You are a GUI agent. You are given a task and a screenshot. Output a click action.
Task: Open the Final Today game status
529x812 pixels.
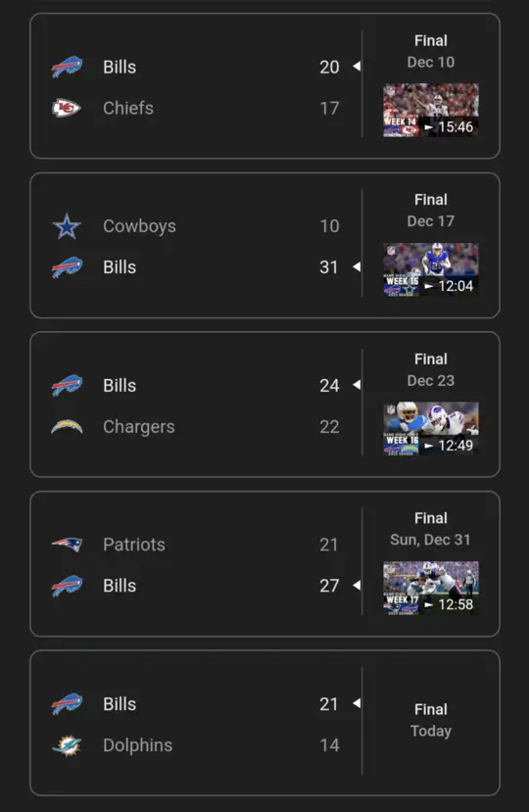coord(431,720)
